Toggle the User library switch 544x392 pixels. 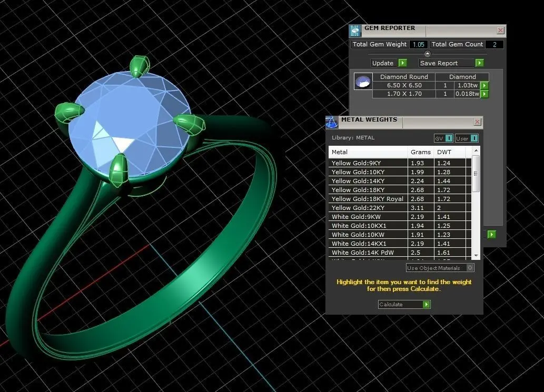tap(474, 138)
